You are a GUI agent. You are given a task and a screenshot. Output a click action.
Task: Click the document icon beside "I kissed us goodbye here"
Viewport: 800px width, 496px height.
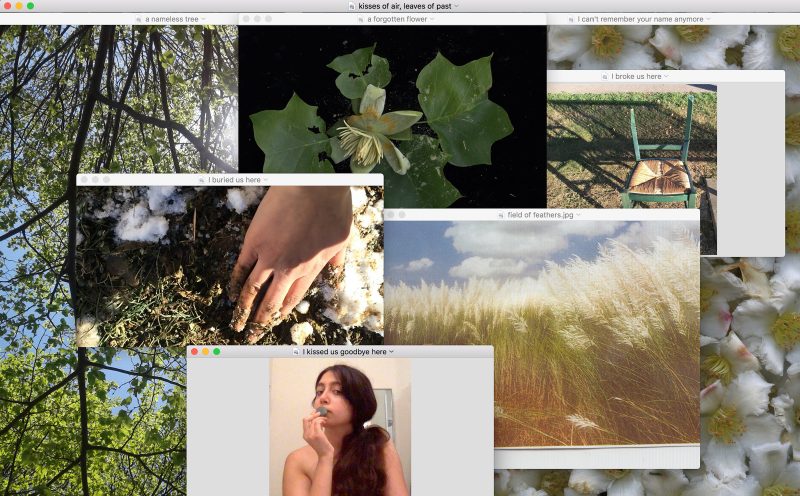pos(296,352)
